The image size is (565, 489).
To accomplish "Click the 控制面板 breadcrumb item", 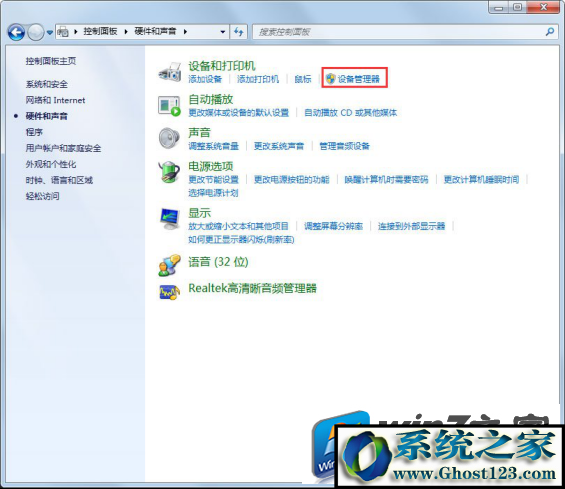I will tap(100, 31).
